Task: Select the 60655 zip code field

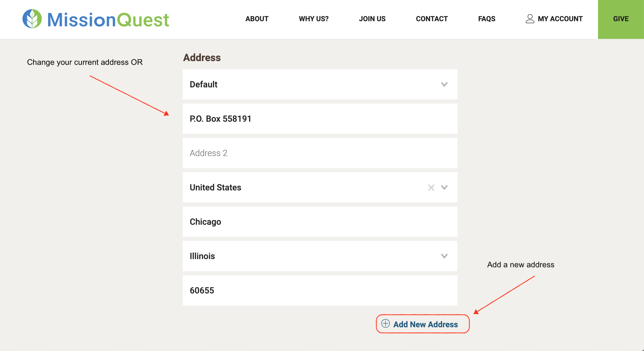Action: (x=320, y=290)
